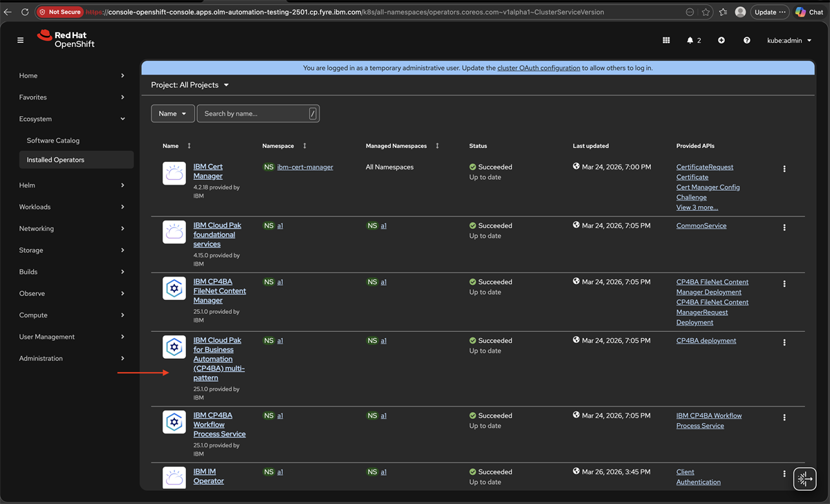Sort by the Name column sort icon
The height and width of the screenshot is (504, 830).
tap(189, 146)
